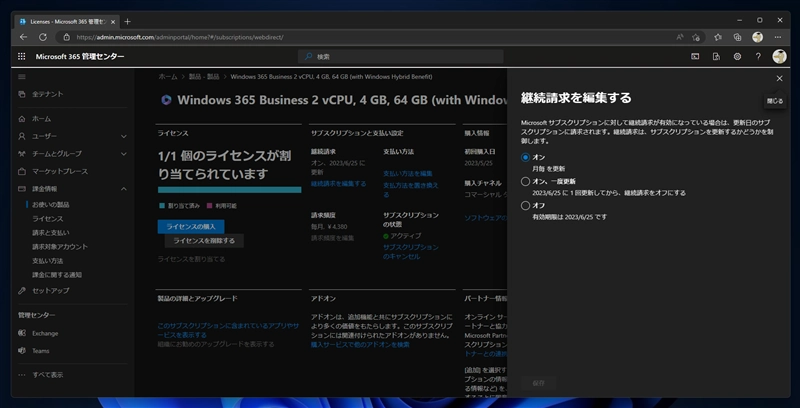The height and width of the screenshot is (408, 800).
Task: Open 課金に関する通知 sub-item
Action: [x=57, y=275]
